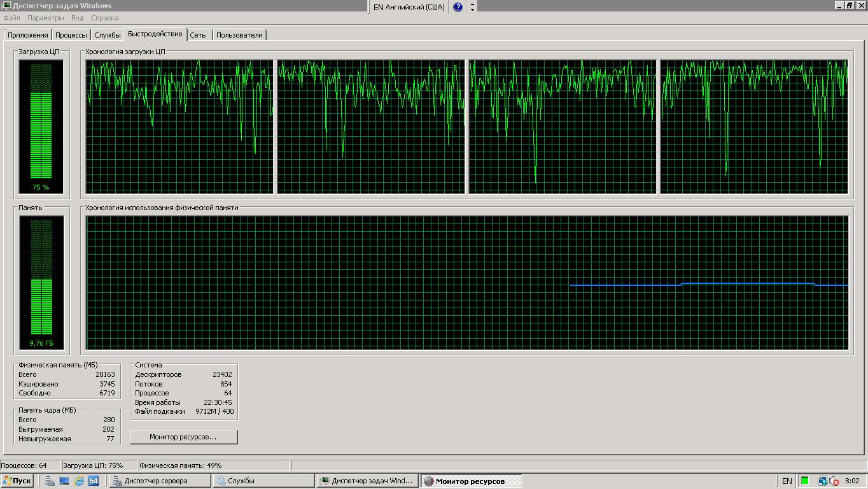
Task: Click the language bar help question-mark icon
Action: [x=458, y=7]
